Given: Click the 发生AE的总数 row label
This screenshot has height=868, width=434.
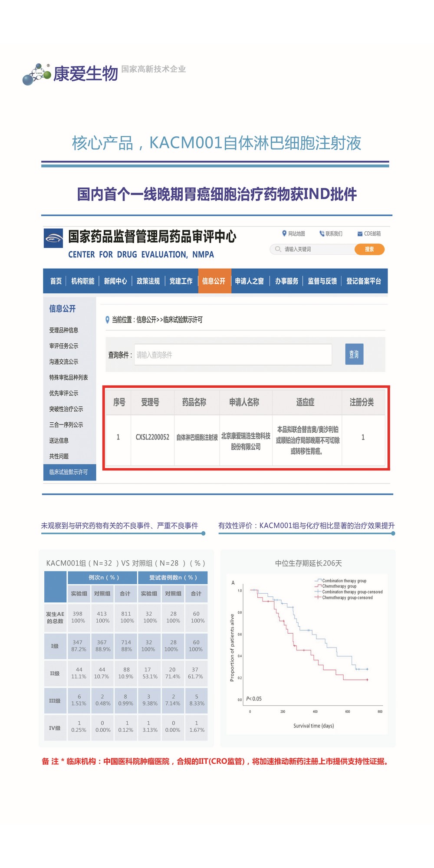Looking at the screenshot, I should click(55, 618).
